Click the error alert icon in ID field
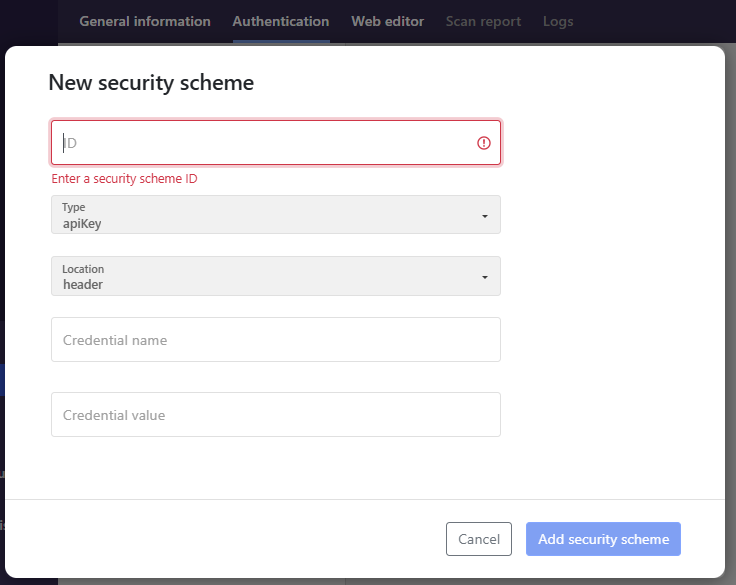 484,143
